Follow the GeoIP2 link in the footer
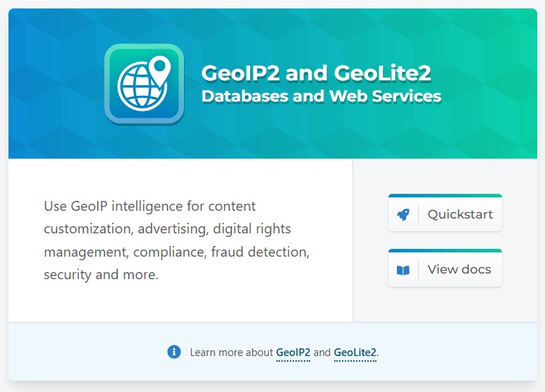 pyautogui.click(x=293, y=352)
